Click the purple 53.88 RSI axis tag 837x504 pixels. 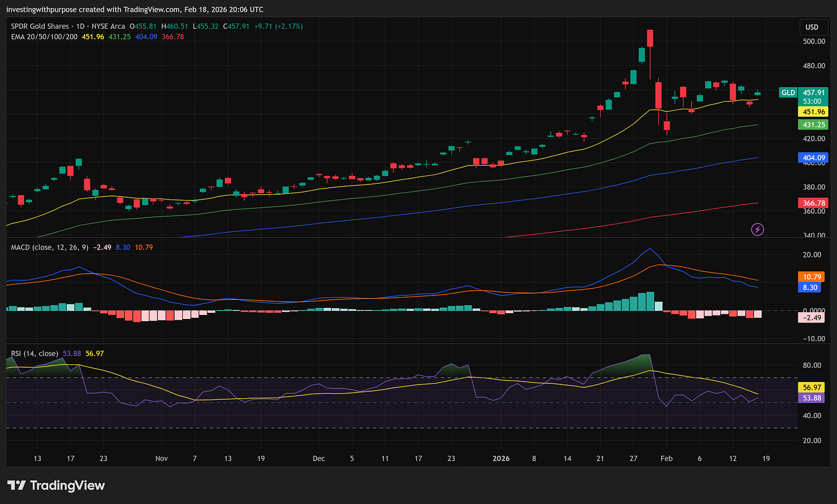pyautogui.click(x=811, y=398)
